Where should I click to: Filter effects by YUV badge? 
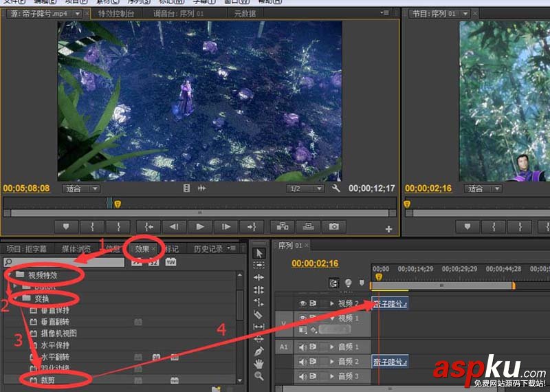(170, 262)
